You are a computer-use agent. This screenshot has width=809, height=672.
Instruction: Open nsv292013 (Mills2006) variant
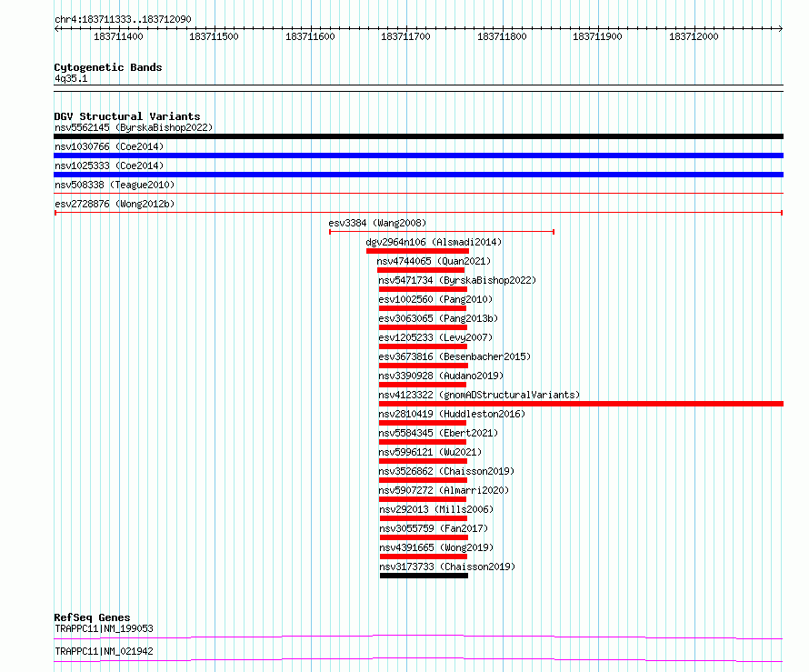436,509
